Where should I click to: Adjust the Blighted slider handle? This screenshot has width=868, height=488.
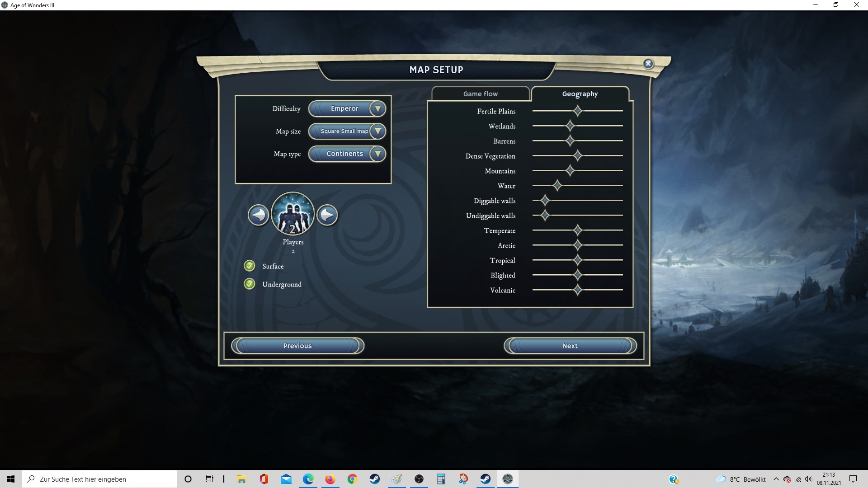(577, 275)
